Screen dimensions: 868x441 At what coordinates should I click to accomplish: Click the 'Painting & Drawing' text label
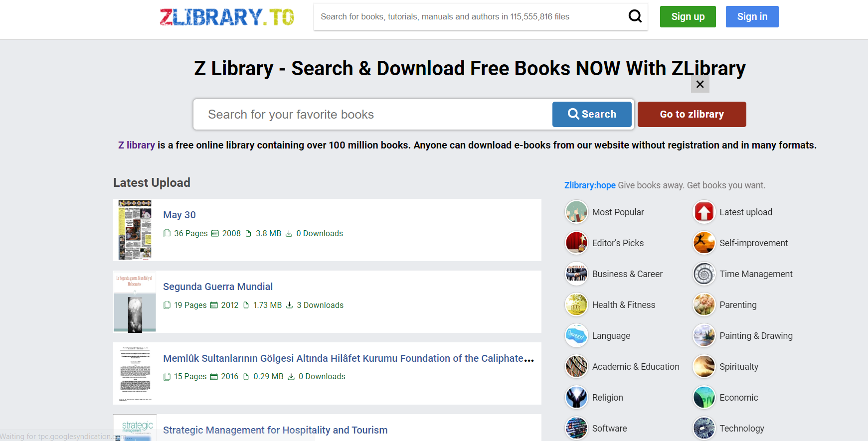(x=756, y=336)
